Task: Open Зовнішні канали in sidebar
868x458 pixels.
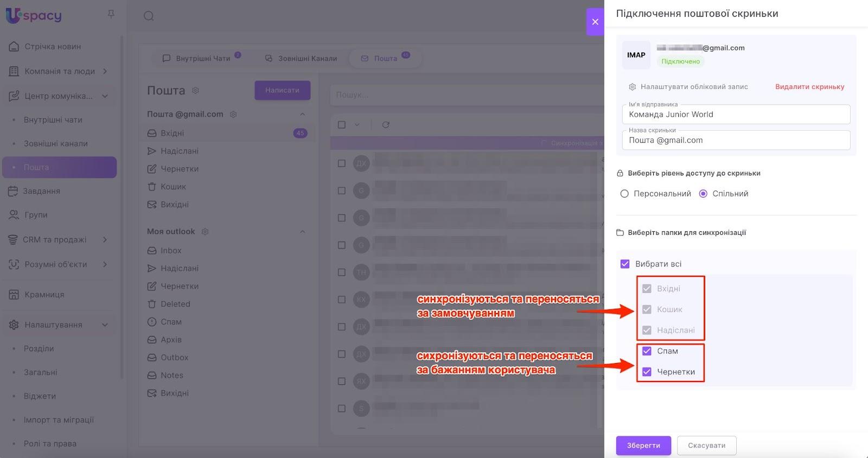Action: pos(56,144)
